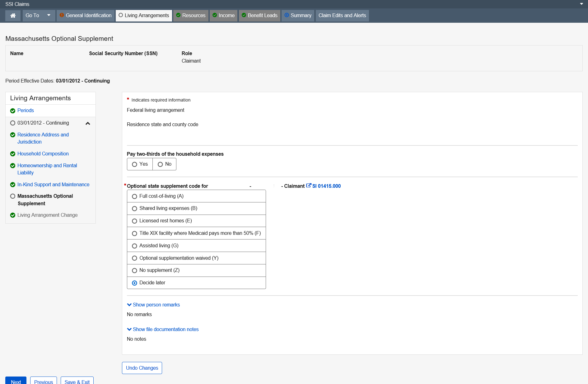The image size is (588, 384).
Task: Click the status circle beside Massachusetts Optional Supplement
Action: coord(13,196)
